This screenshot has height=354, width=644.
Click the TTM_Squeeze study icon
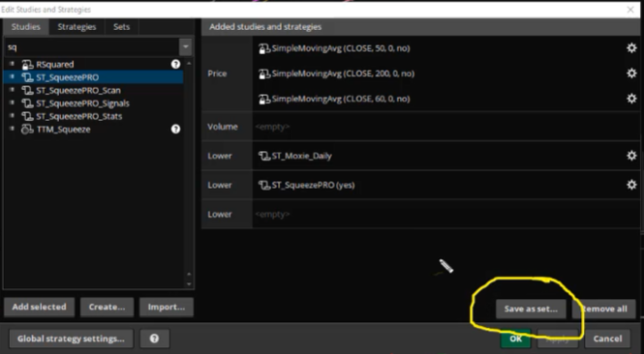coord(27,130)
